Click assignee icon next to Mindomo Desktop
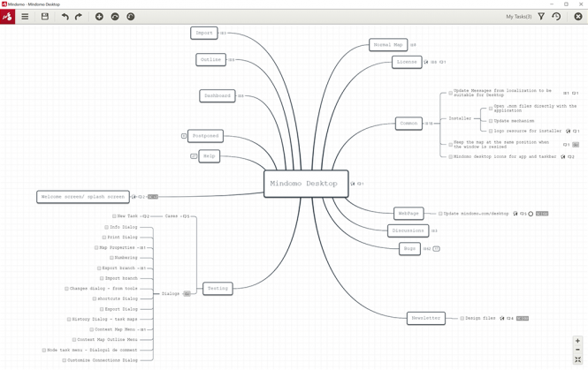The height and width of the screenshot is (370, 588). tap(353, 184)
